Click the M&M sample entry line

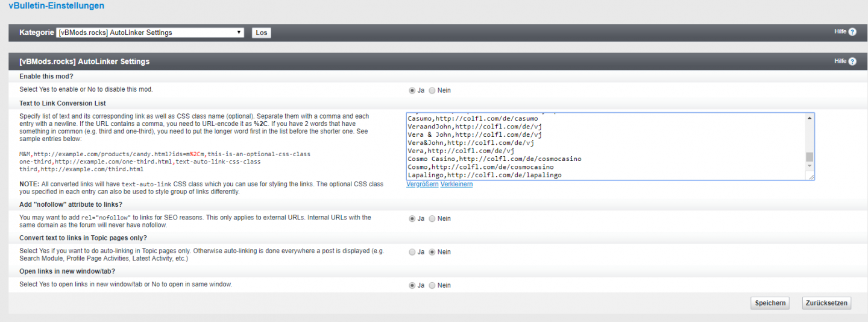(x=165, y=154)
